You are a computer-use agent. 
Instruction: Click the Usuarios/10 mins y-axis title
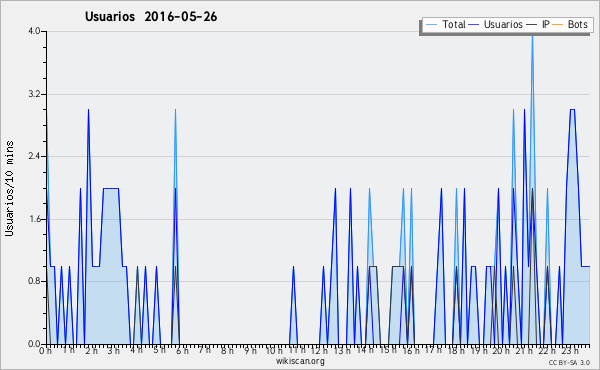click(x=9, y=188)
